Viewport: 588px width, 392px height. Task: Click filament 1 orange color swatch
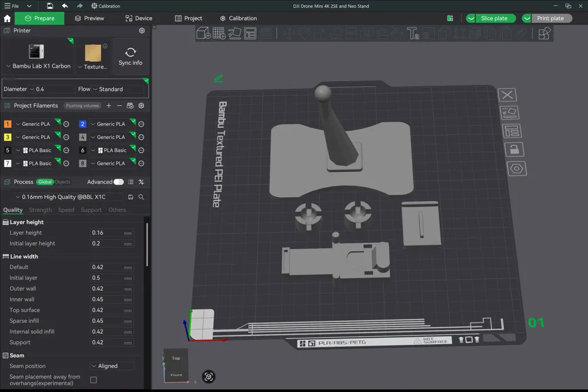point(8,124)
